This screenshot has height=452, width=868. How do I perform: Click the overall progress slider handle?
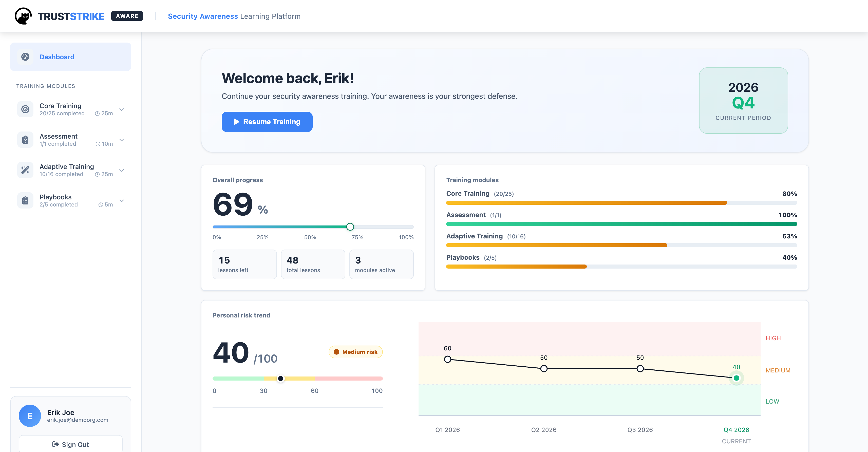click(350, 227)
